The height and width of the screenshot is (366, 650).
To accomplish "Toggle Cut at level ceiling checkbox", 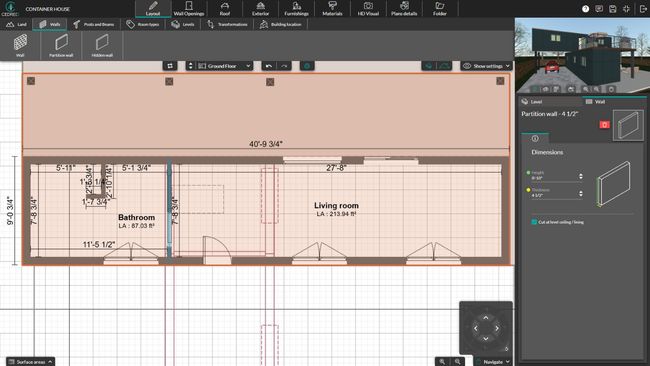I will 534,222.
